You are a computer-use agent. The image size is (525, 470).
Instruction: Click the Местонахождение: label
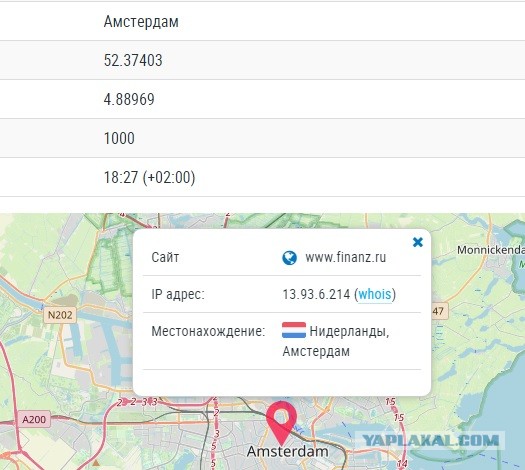[208, 331]
